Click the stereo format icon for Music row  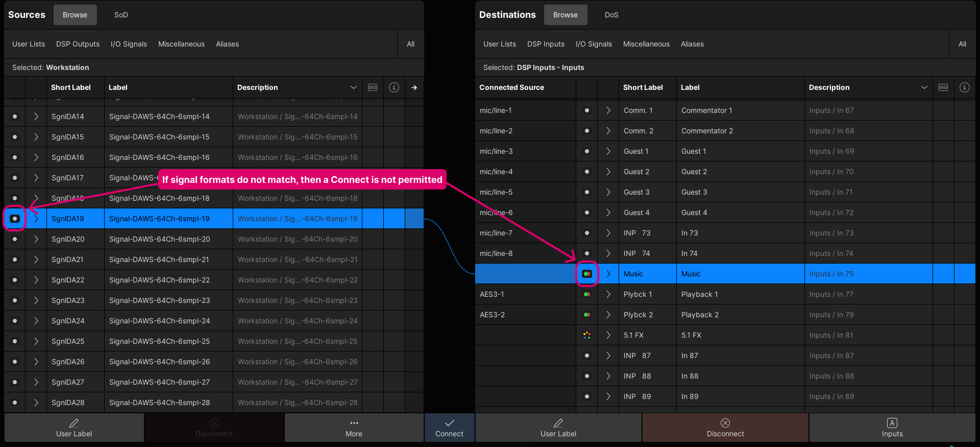[x=587, y=274]
